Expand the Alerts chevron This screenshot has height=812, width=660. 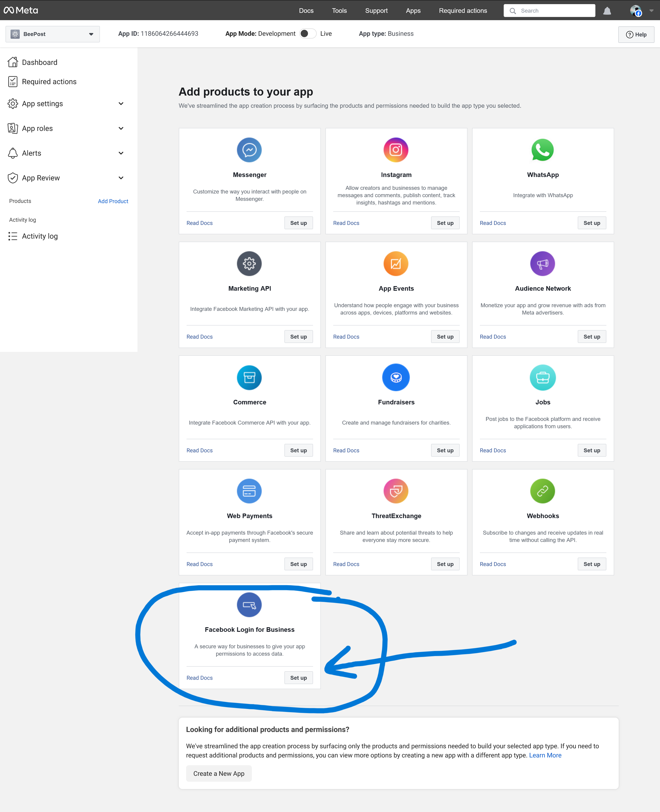point(121,153)
